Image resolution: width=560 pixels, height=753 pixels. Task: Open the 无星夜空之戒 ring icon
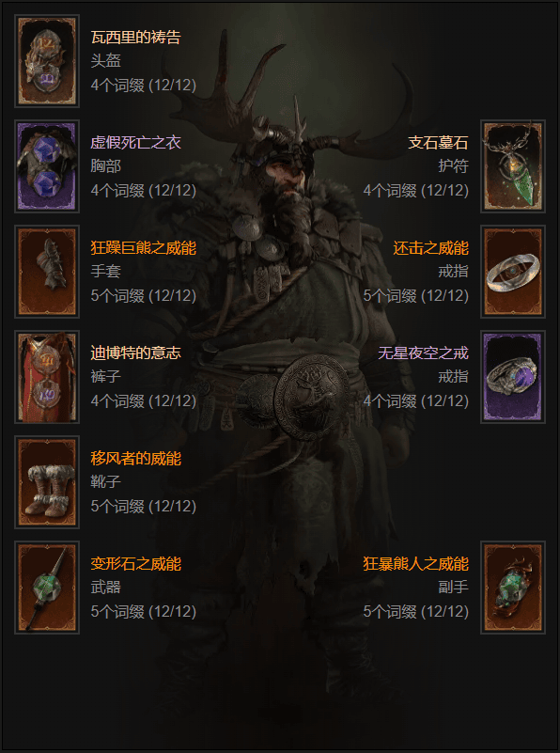point(513,377)
